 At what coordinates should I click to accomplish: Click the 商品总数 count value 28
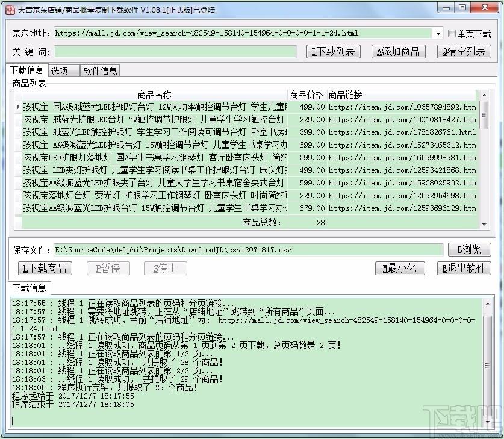320,222
